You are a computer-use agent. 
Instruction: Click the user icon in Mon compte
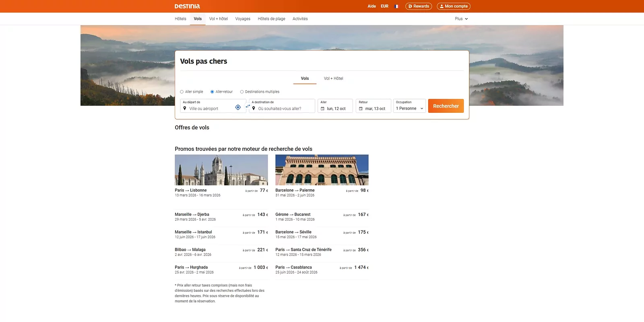[442, 6]
